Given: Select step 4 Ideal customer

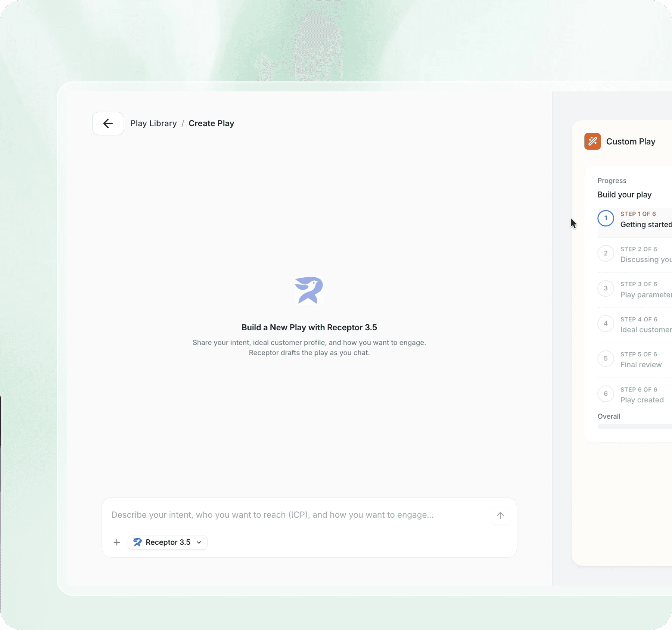Looking at the screenshot, I should point(635,325).
